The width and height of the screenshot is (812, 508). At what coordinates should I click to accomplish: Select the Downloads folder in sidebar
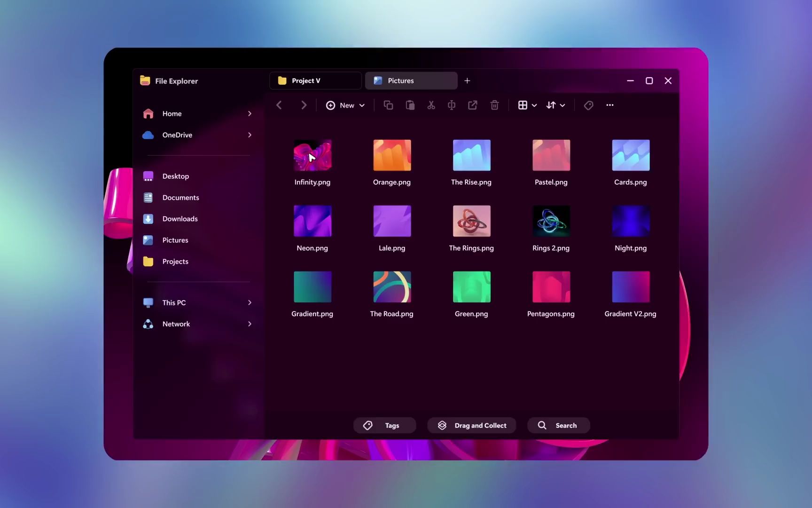[x=180, y=219]
